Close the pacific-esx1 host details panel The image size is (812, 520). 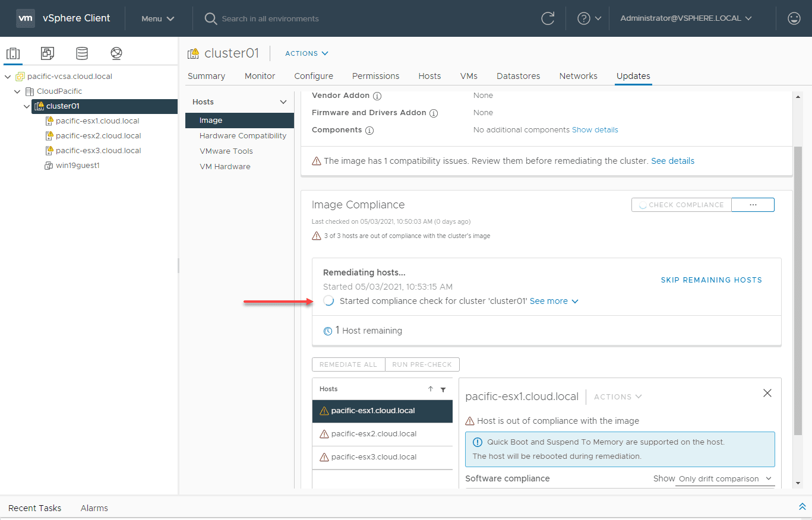(x=767, y=393)
